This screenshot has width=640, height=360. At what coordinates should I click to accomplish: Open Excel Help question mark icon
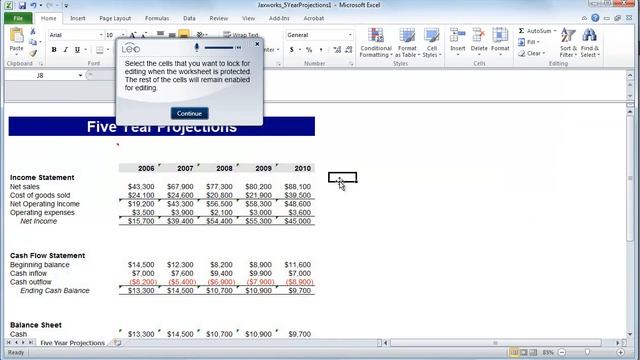click(x=595, y=18)
